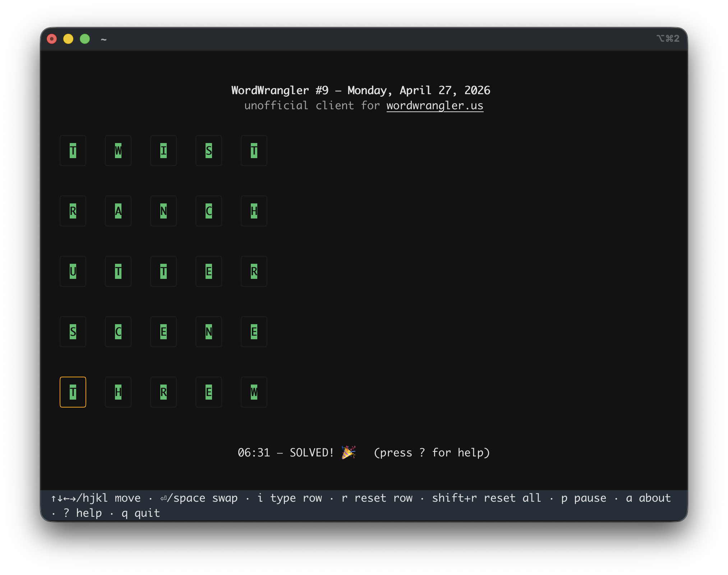Click the R tile in THREW row
728x575 pixels.
click(163, 392)
